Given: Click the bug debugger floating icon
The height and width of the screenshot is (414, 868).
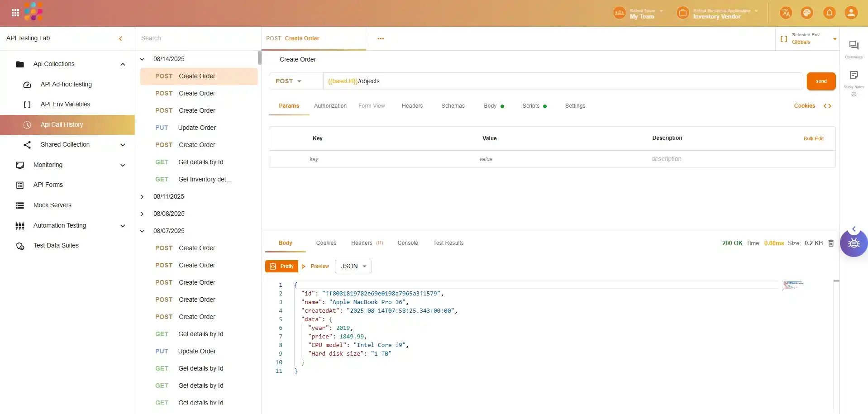Looking at the screenshot, I should pyautogui.click(x=854, y=243).
